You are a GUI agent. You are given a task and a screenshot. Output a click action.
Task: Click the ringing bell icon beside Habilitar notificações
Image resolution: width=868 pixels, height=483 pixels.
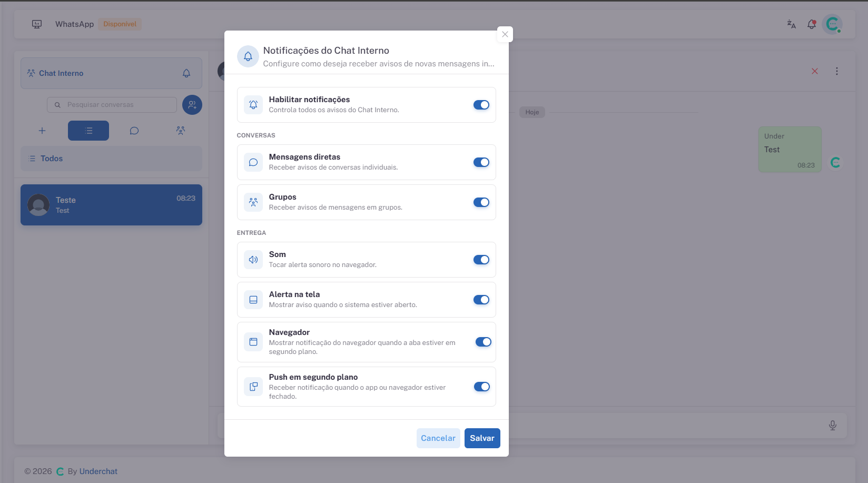[x=253, y=105]
